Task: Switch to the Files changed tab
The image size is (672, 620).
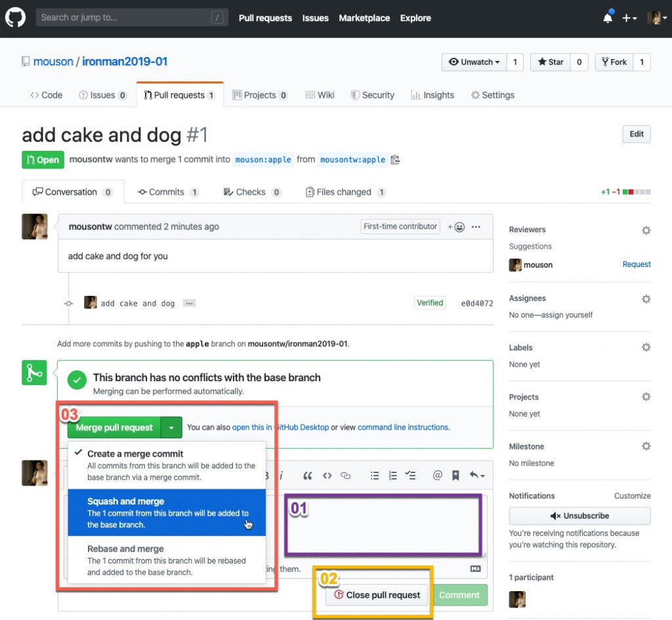Action: point(345,192)
